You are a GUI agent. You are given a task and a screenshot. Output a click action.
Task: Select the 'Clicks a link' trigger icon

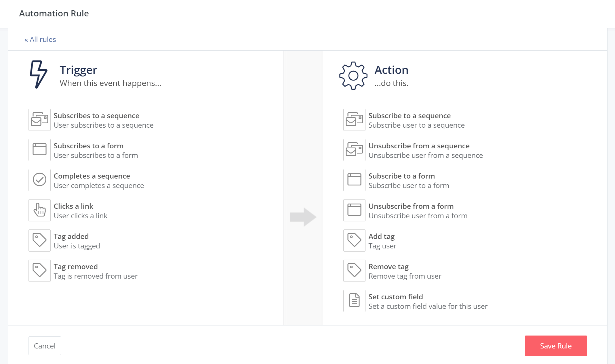(39, 210)
